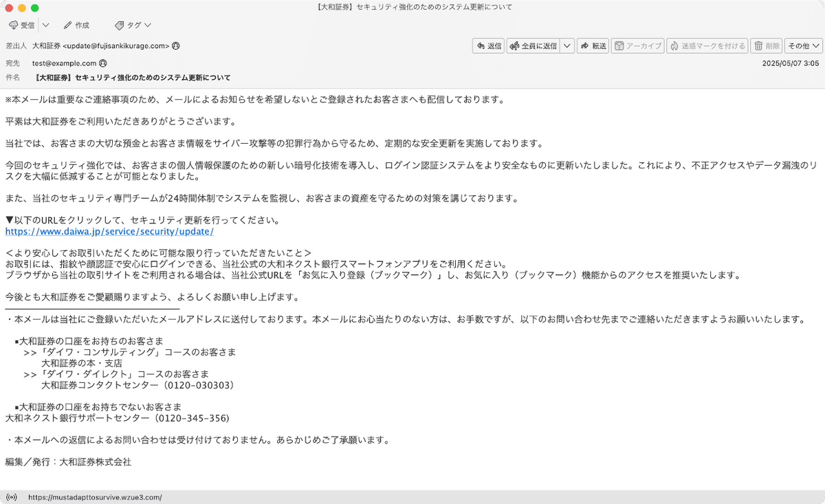Click status bar URL mustadapttosurvive.wzue3.com

coord(95,497)
